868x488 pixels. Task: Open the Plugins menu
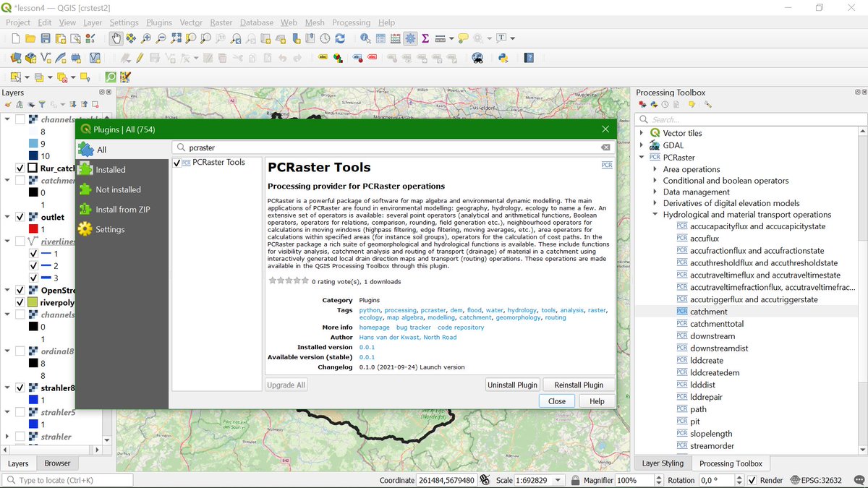coord(159,22)
